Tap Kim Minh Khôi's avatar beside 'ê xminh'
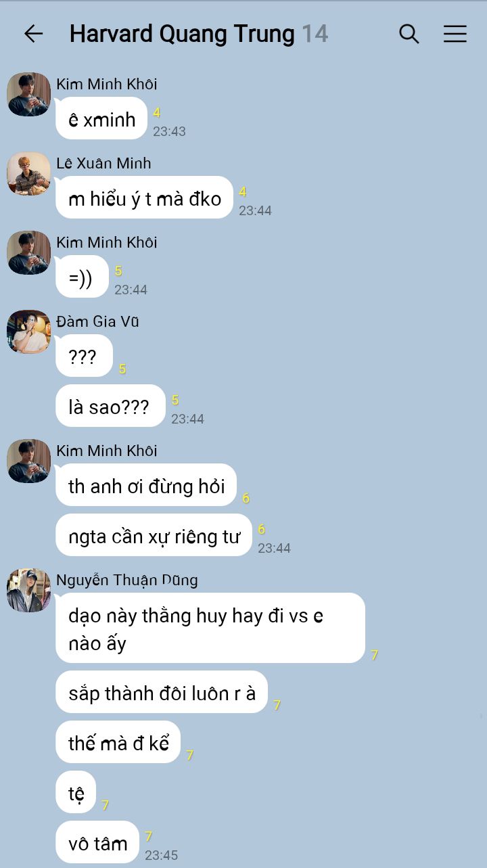Image resolution: width=487 pixels, height=868 pixels. (29, 95)
